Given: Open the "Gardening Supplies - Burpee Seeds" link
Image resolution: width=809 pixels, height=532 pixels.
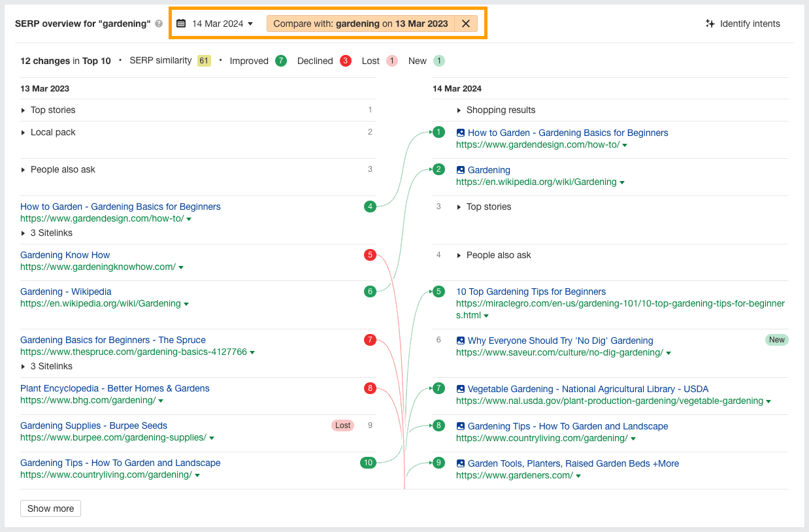Looking at the screenshot, I should pos(93,425).
